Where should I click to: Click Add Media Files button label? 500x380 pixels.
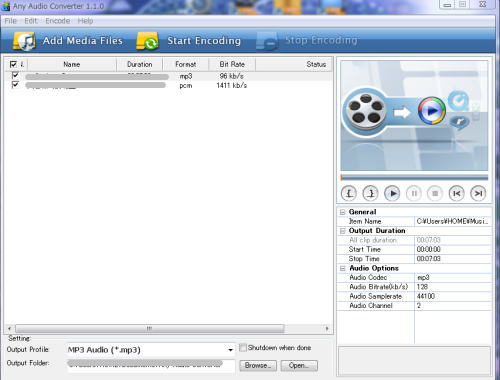[83, 41]
